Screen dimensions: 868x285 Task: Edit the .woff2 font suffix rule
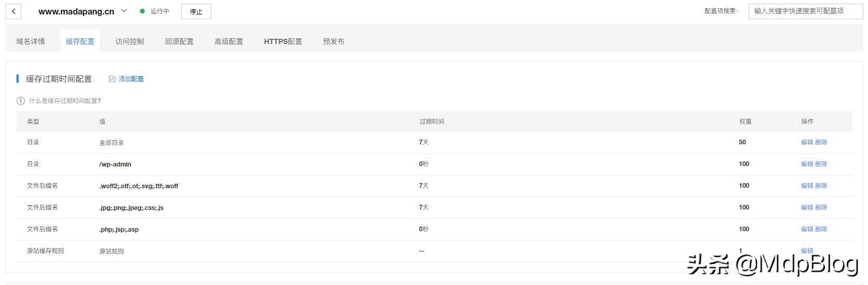[x=807, y=186]
